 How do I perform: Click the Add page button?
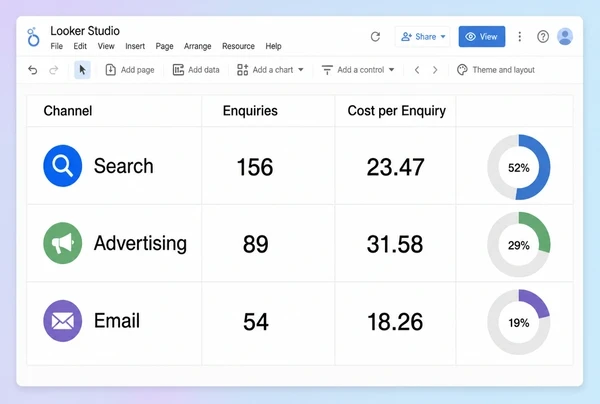(x=130, y=70)
